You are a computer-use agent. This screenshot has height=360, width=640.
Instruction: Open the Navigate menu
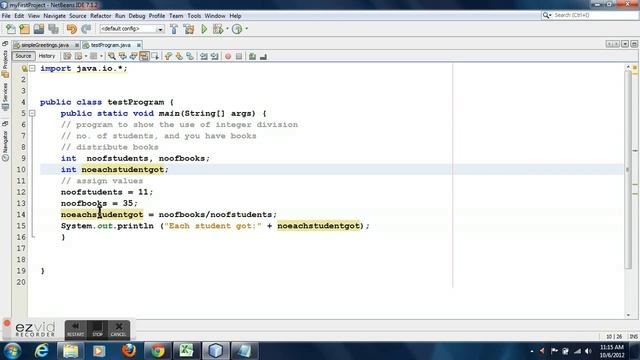click(x=54, y=16)
